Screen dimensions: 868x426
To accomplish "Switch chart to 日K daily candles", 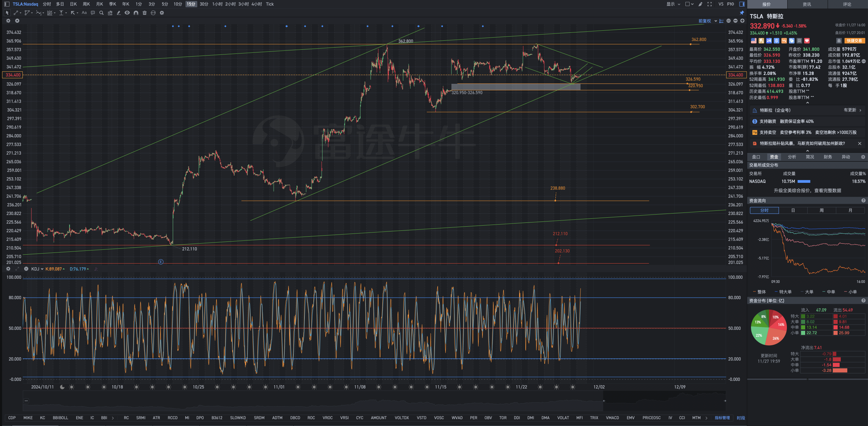I will [x=73, y=4].
